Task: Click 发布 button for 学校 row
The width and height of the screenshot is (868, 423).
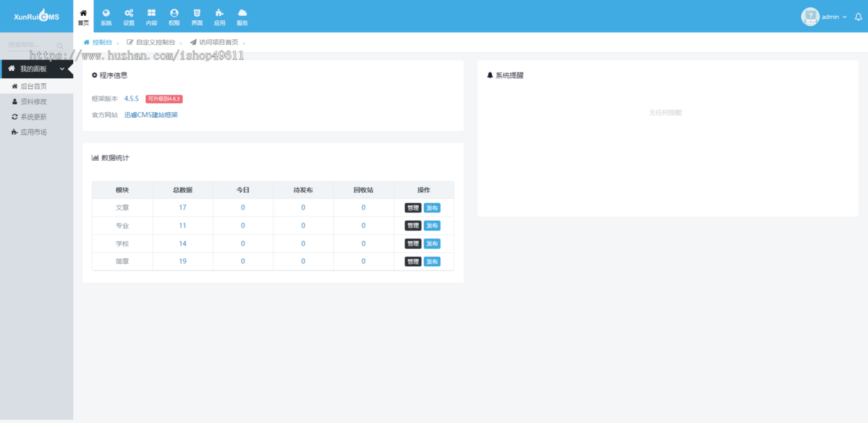Action: coord(432,244)
